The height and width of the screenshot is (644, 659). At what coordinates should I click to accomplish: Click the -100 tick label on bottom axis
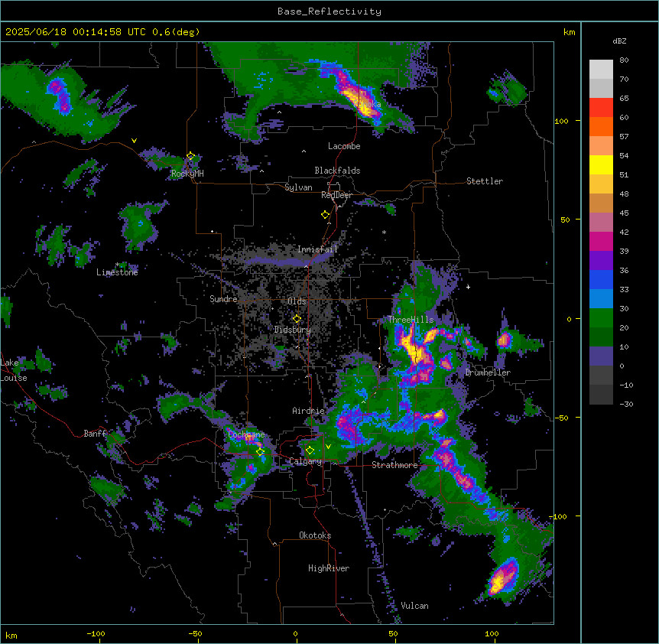pyautogui.click(x=96, y=634)
